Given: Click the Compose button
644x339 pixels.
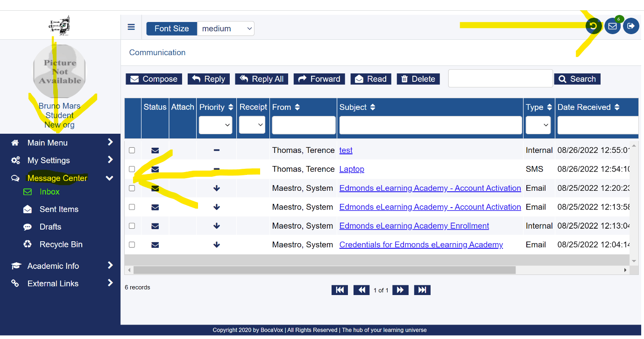Looking at the screenshot, I should (x=154, y=79).
